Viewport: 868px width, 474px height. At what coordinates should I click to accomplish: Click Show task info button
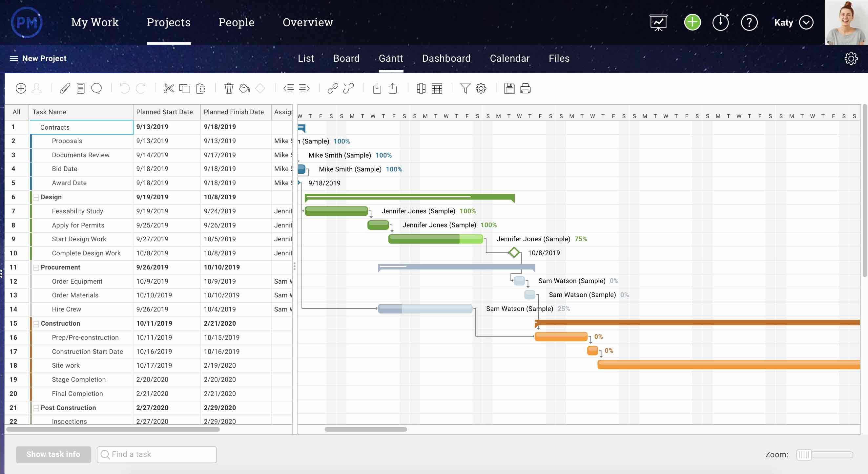pos(53,454)
